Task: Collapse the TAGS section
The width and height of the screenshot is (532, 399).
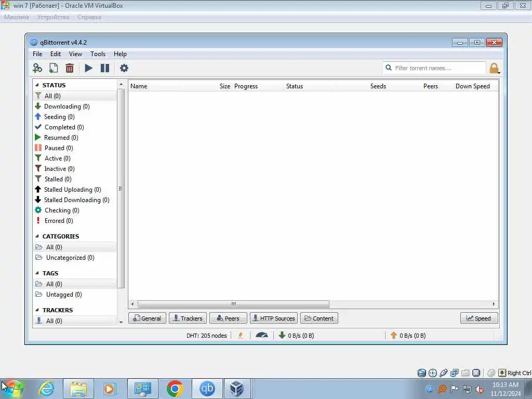Action: (x=37, y=273)
